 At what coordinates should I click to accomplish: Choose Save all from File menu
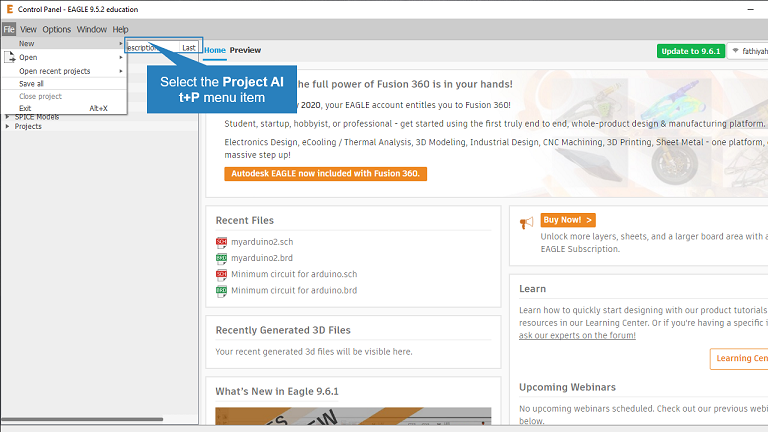(x=64, y=84)
